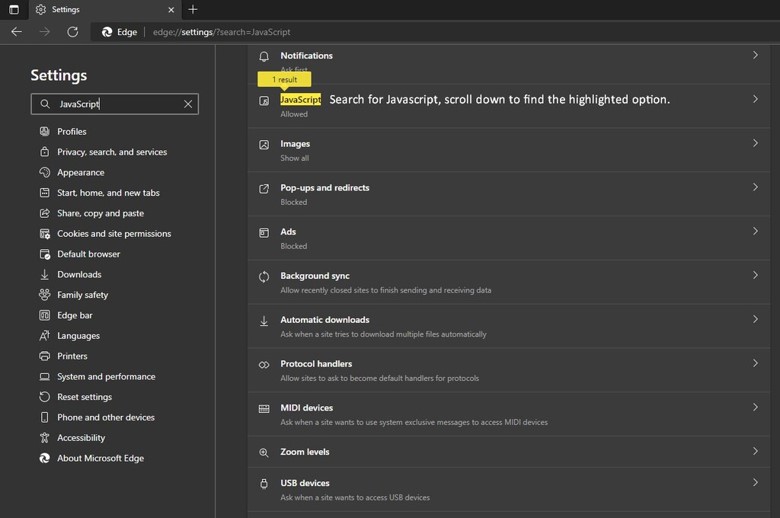Image resolution: width=780 pixels, height=518 pixels.
Task: Click the Zoom levels magnifier icon
Action: click(x=264, y=452)
